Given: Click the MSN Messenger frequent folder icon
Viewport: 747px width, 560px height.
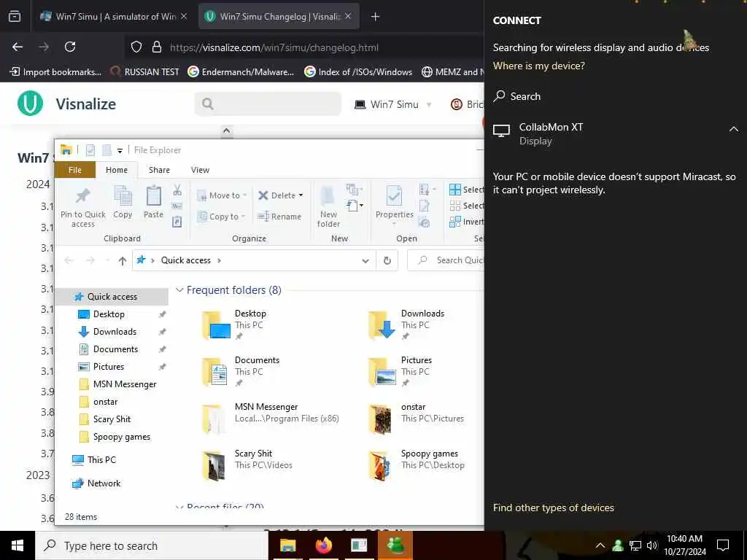Looking at the screenshot, I should click(214, 418).
